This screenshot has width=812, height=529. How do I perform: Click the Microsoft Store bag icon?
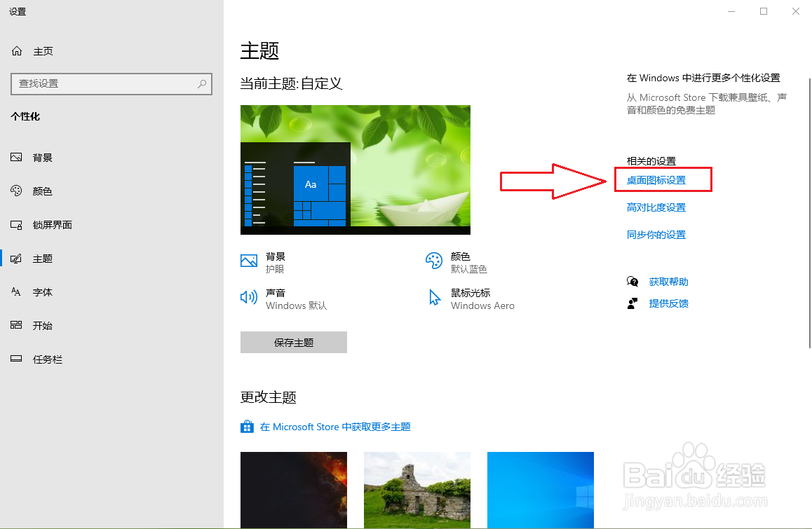click(247, 427)
